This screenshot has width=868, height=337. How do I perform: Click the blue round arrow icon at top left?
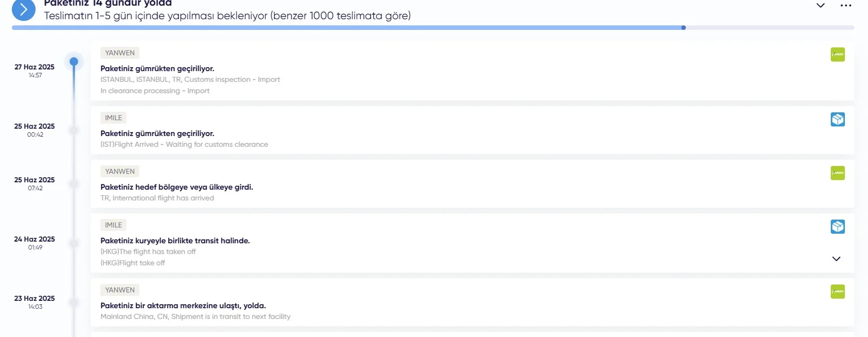24,8
